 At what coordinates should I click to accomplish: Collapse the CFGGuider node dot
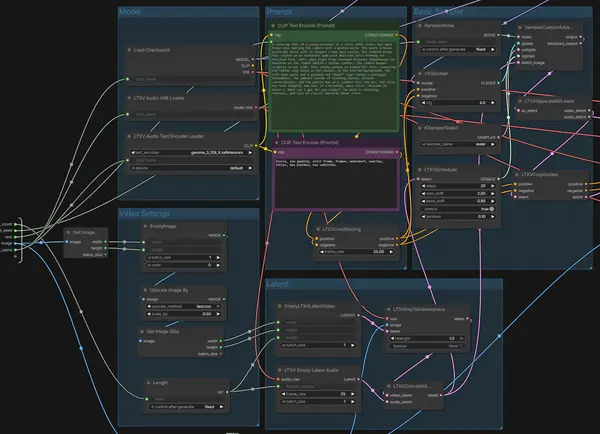point(420,73)
